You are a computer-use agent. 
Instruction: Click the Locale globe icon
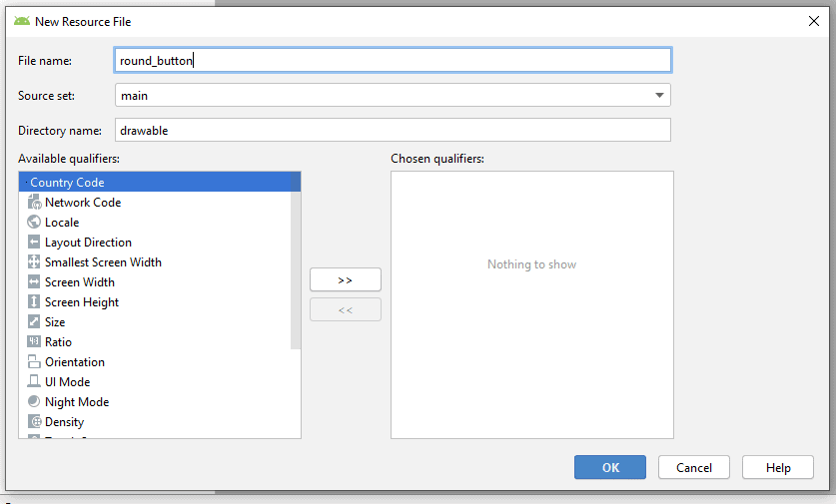pyautogui.click(x=35, y=223)
